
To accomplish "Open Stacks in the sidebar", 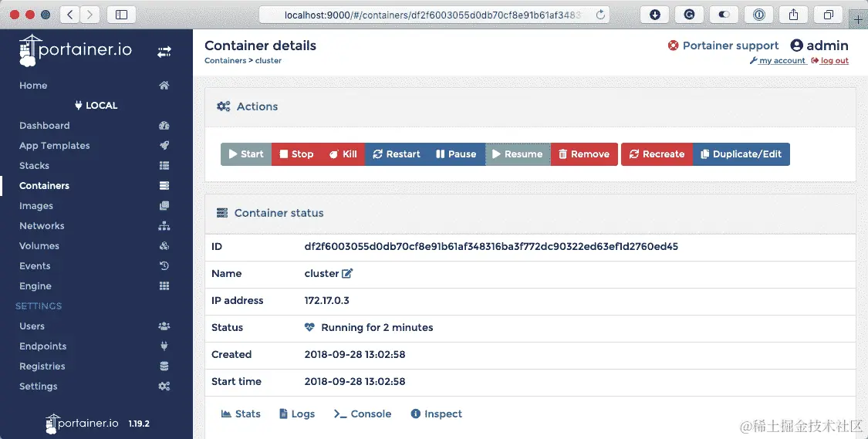I will coord(34,166).
